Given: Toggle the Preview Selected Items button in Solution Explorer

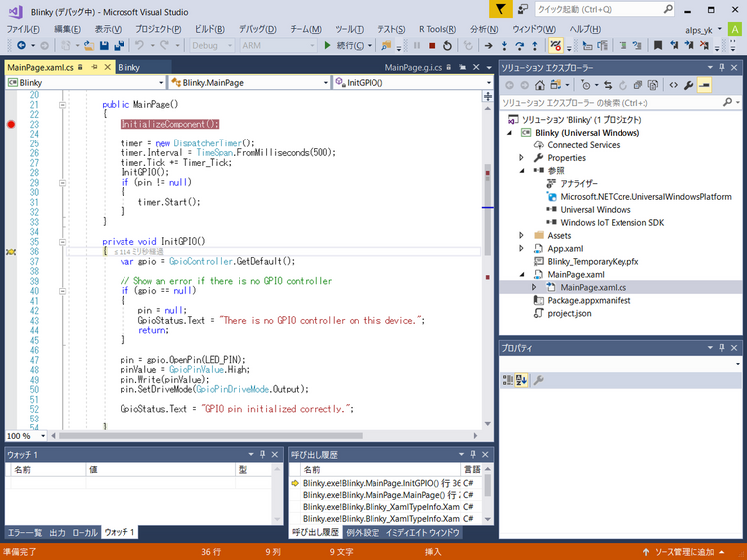Looking at the screenshot, I should click(705, 85).
